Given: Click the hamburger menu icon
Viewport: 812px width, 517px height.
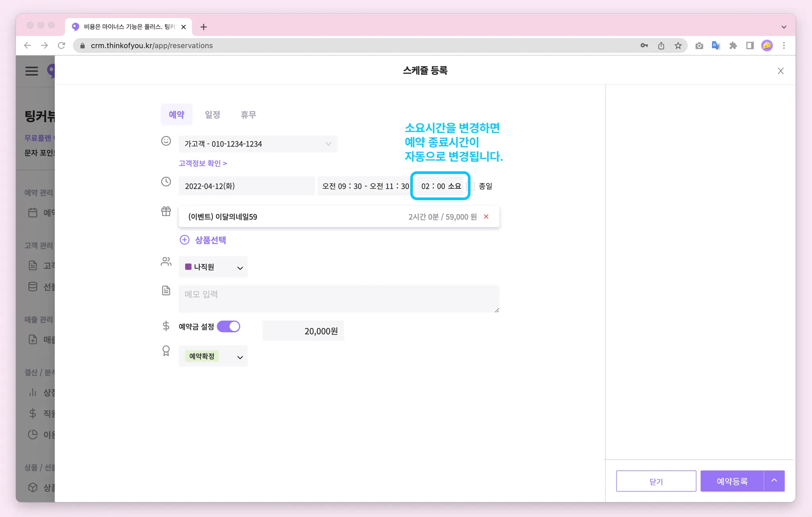Looking at the screenshot, I should point(32,71).
